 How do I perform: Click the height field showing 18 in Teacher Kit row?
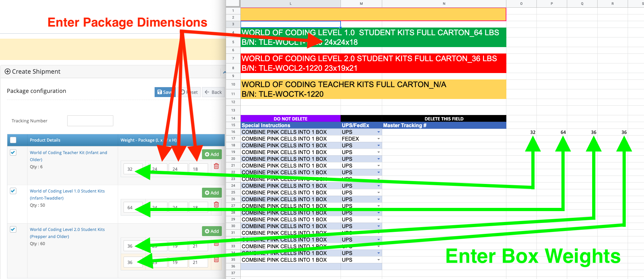(x=198, y=169)
